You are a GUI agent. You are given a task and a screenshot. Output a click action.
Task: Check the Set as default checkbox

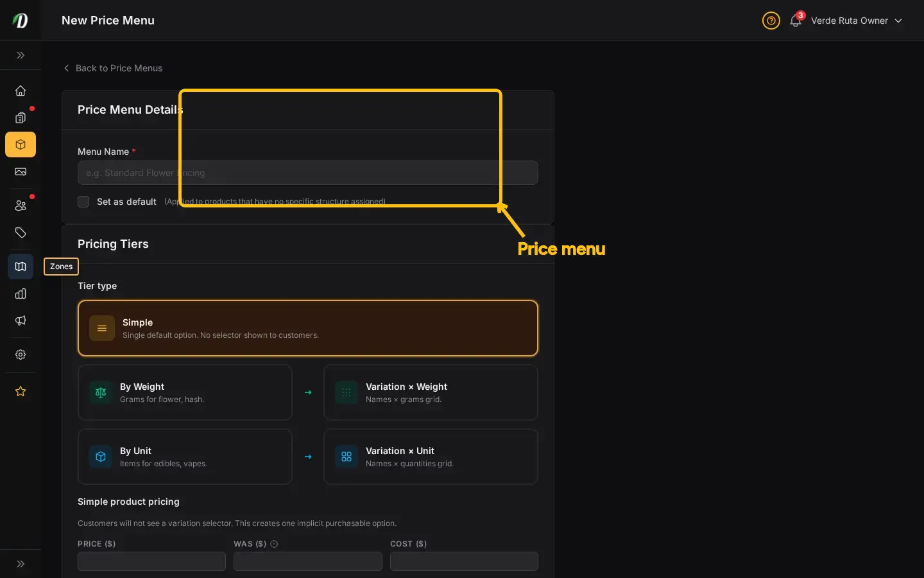pos(83,202)
